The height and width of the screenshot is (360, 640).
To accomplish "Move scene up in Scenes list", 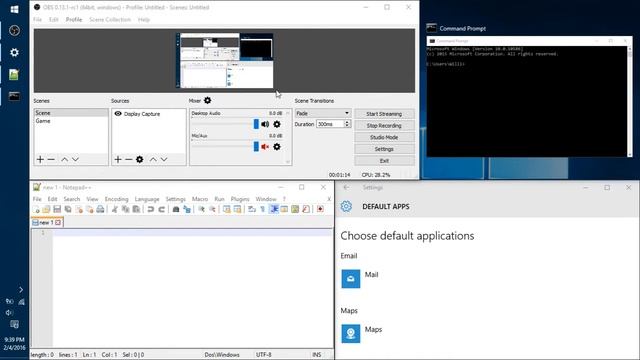I will pyautogui.click(x=64, y=159).
